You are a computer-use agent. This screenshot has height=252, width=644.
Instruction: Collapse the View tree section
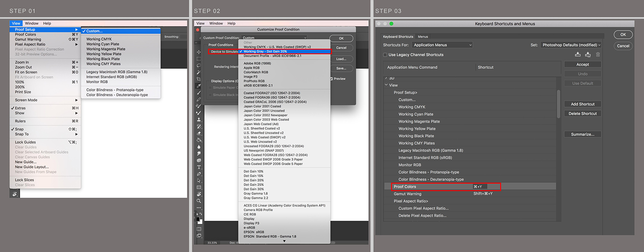click(x=386, y=85)
